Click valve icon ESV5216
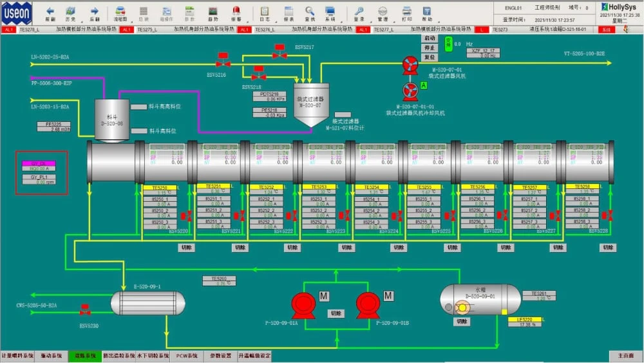 click(x=223, y=60)
